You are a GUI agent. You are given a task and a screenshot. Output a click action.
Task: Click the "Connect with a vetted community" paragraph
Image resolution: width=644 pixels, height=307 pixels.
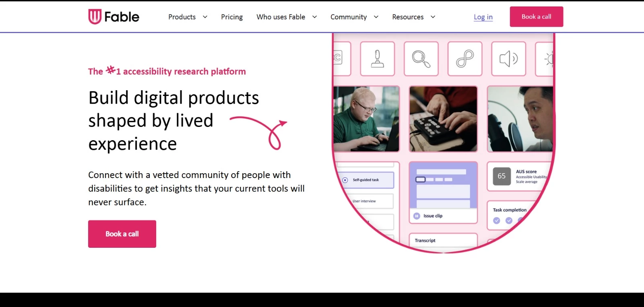[x=196, y=189]
